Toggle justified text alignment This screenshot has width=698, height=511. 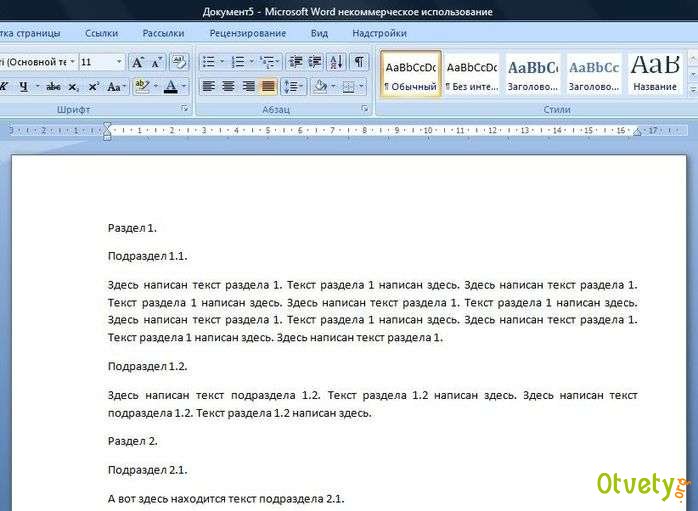coord(268,87)
